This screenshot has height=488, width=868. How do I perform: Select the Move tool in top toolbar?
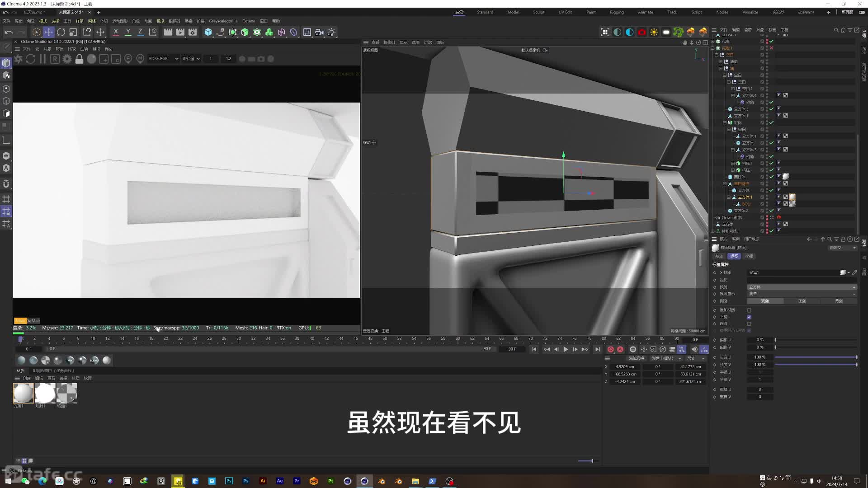48,32
